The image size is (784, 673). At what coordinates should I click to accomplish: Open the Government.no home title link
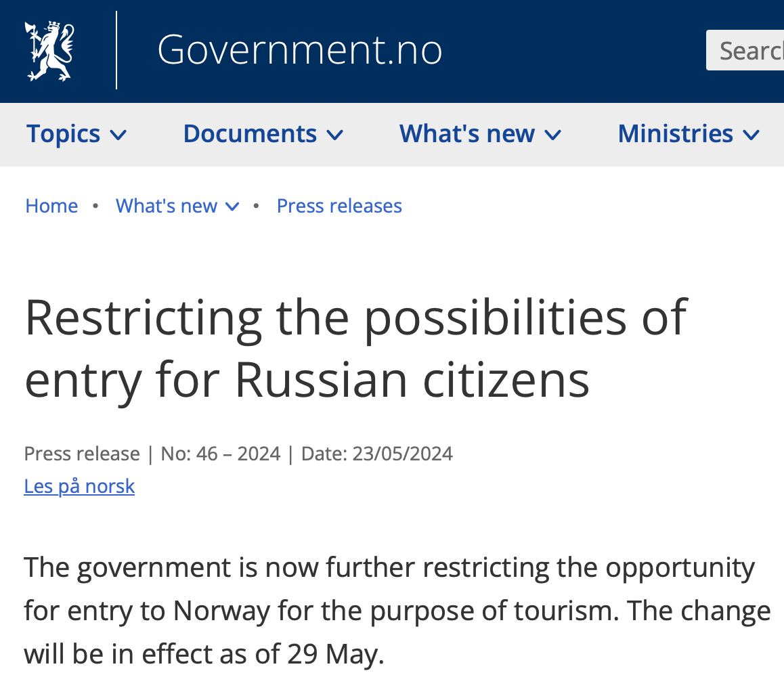[x=299, y=50]
